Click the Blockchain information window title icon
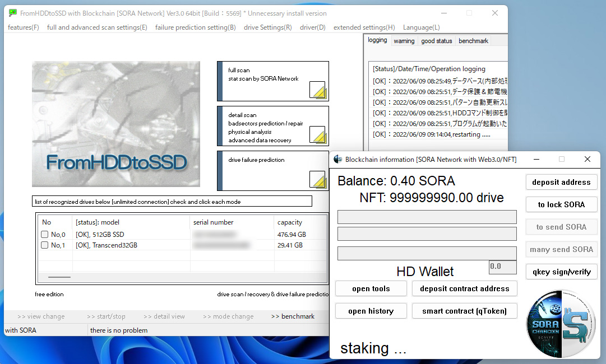 338,159
